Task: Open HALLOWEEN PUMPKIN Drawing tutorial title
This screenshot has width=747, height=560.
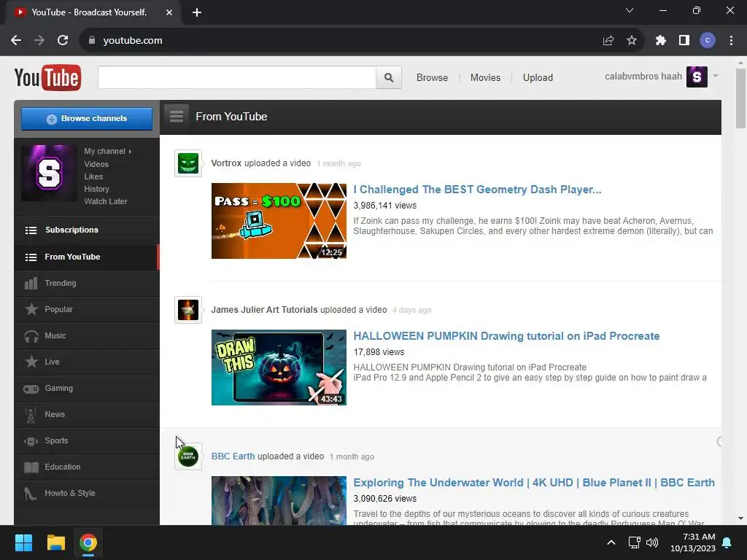Action: point(506,336)
